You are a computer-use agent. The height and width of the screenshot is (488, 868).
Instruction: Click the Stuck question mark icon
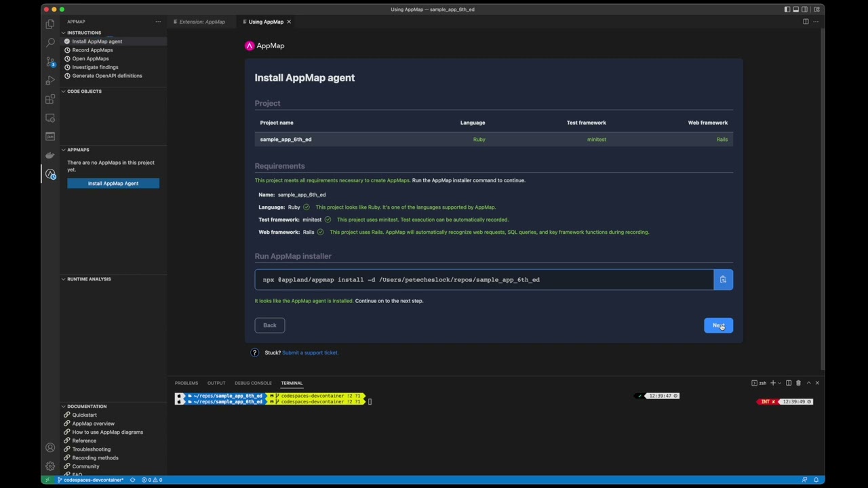[255, 352]
